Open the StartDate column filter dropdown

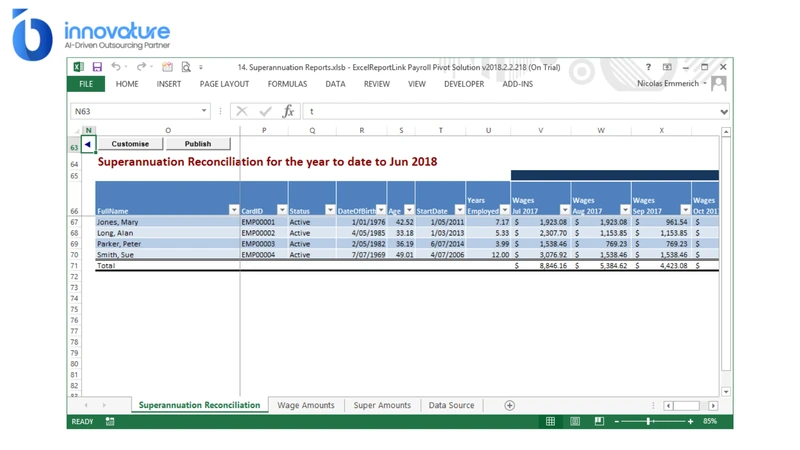(460, 210)
